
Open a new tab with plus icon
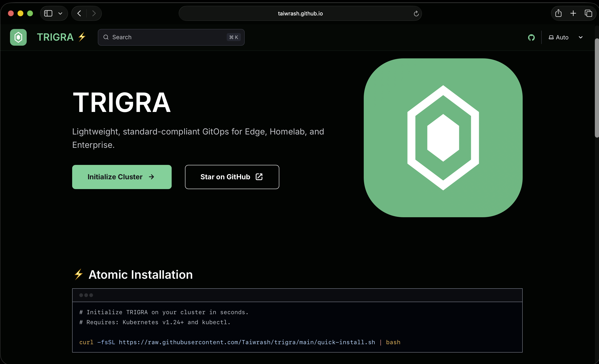click(573, 13)
